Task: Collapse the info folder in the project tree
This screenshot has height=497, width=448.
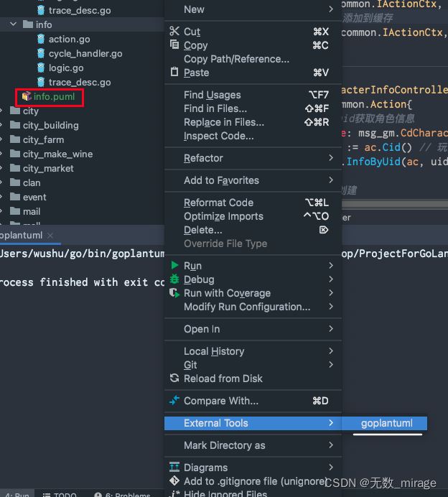Action: click(x=14, y=24)
